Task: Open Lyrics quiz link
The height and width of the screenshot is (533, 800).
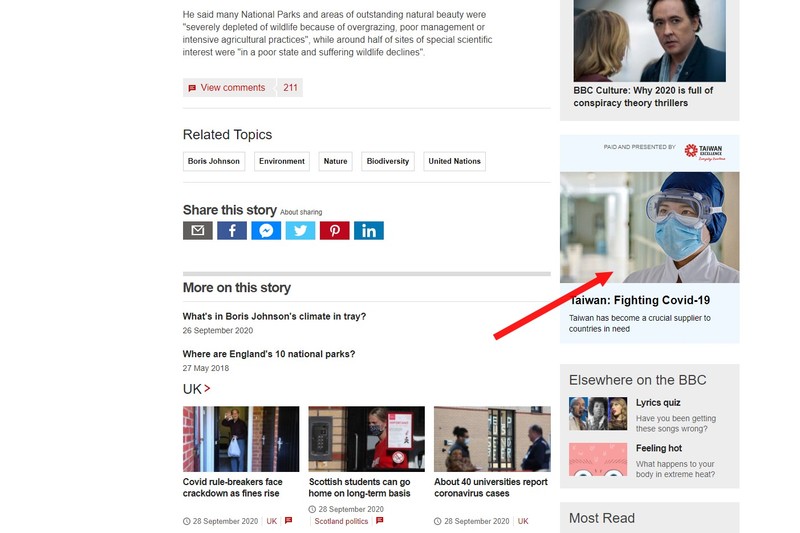Action: pos(658,402)
